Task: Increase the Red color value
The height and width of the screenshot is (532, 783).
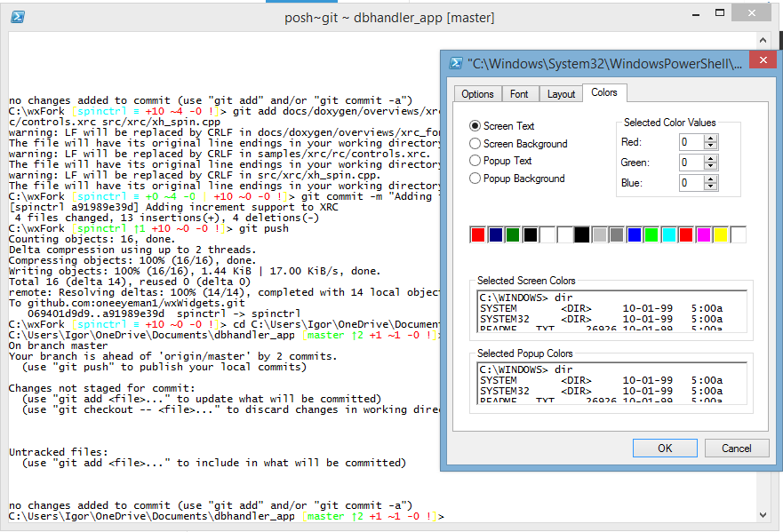Action: coord(711,139)
